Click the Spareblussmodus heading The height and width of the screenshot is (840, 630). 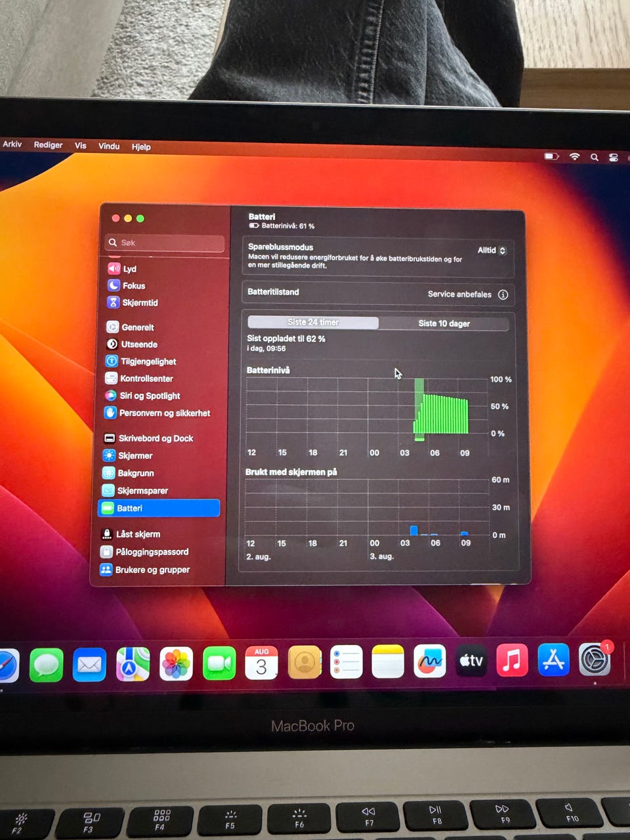280,247
